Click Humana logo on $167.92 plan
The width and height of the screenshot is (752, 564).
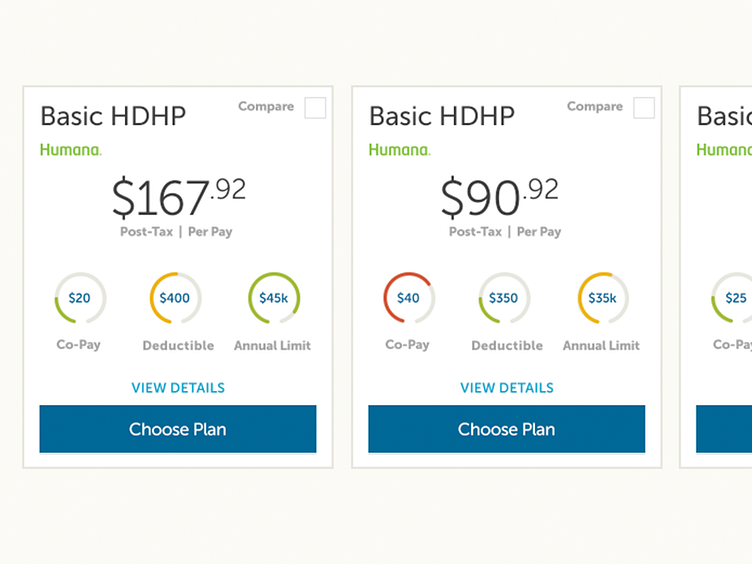70,150
